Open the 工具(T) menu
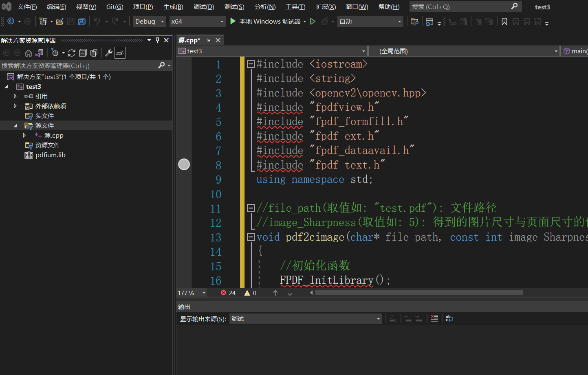Viewport: 588px width, 375px height. (295, 7)
